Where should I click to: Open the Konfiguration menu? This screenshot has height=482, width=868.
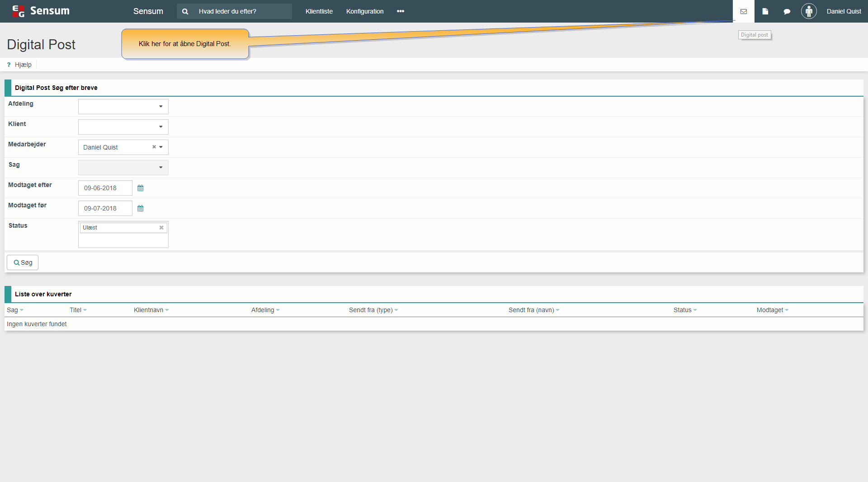pos(364,11)
